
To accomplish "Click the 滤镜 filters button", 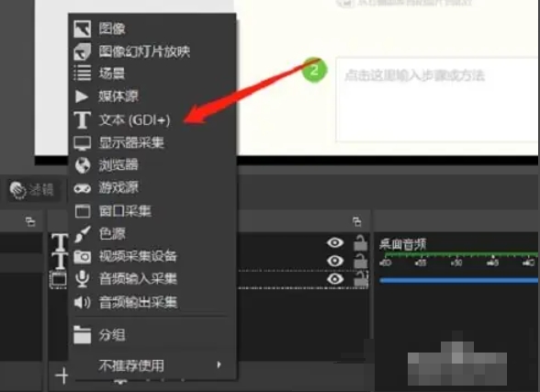I will point(31,190).
